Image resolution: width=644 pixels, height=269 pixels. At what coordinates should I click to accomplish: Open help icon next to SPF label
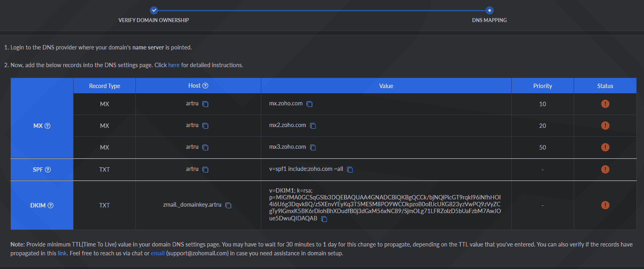(x=48, y=170)
